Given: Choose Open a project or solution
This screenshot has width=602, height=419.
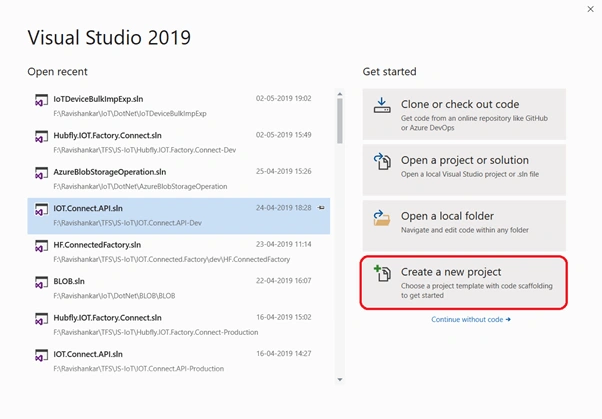Looking at the screenshot, I should tap(464, 170).
